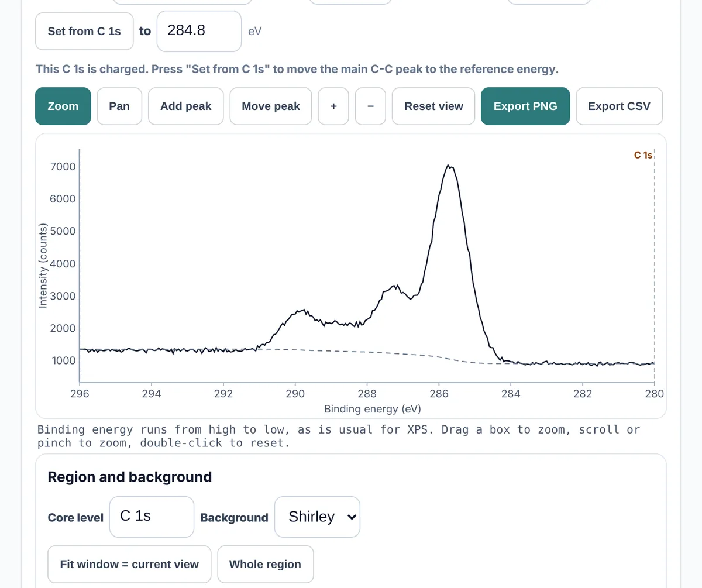
Task: Click the Intensity (counts) axis label
Action: (x=42, y=266)
